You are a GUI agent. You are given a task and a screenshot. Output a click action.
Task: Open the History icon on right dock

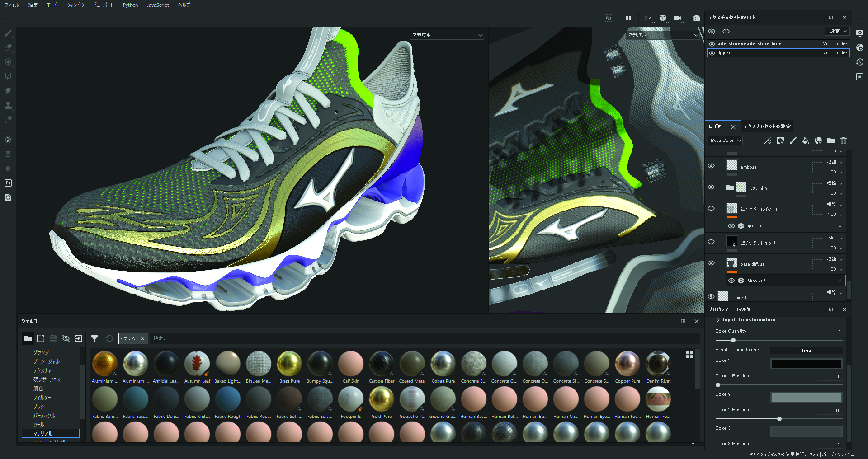860,62
